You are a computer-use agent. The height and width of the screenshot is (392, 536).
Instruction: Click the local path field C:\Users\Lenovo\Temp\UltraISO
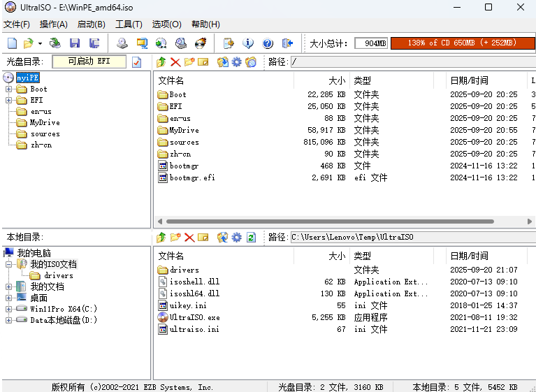(x=413, y=237)
